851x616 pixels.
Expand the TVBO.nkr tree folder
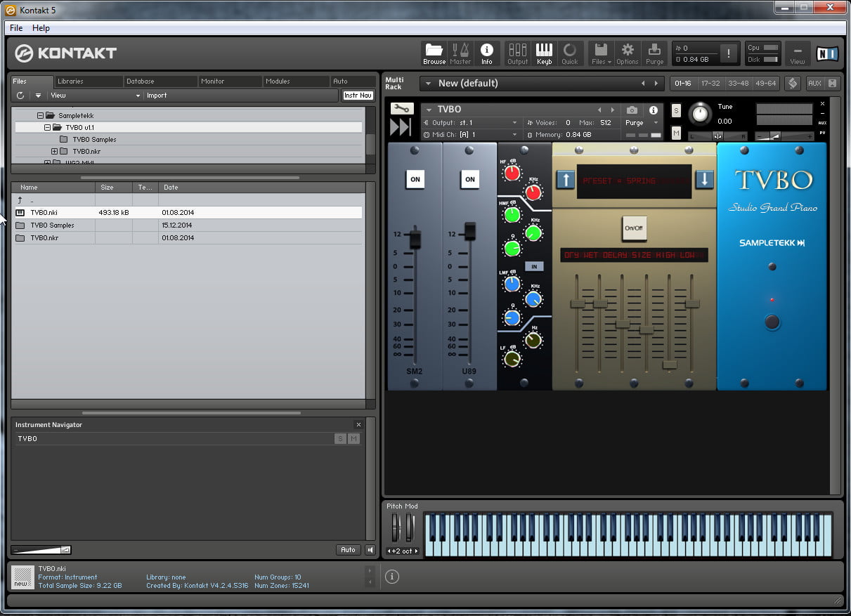click(54, 151)
